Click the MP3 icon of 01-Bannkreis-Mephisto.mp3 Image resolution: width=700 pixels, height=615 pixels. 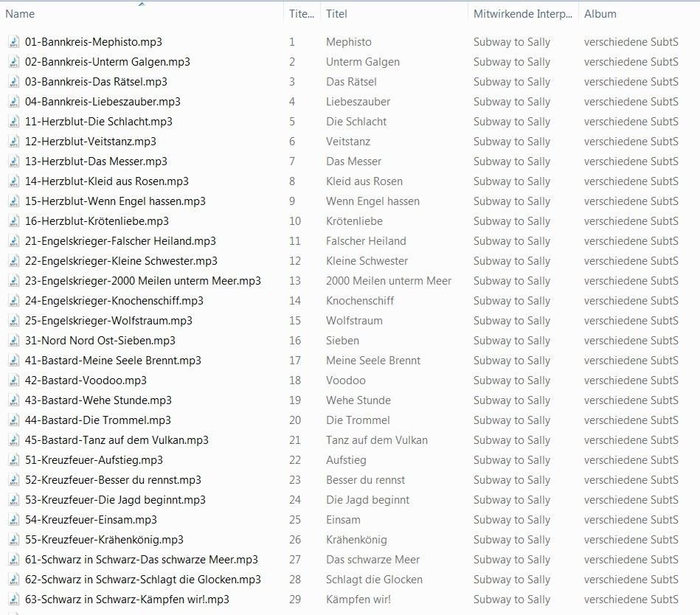(14, 42)
